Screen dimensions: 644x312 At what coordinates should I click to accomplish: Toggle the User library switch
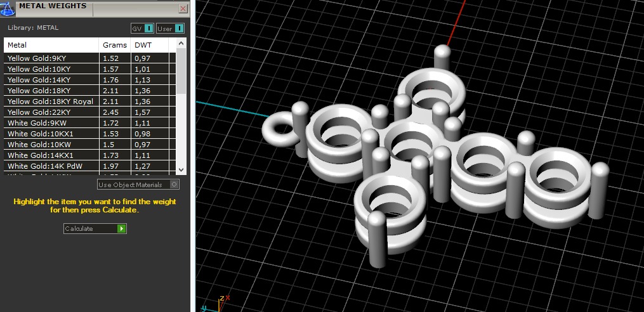(x=171, y=29)
